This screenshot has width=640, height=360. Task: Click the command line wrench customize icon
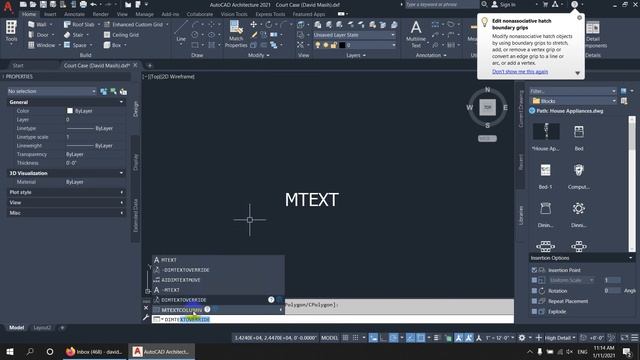[x=146, y=318]
